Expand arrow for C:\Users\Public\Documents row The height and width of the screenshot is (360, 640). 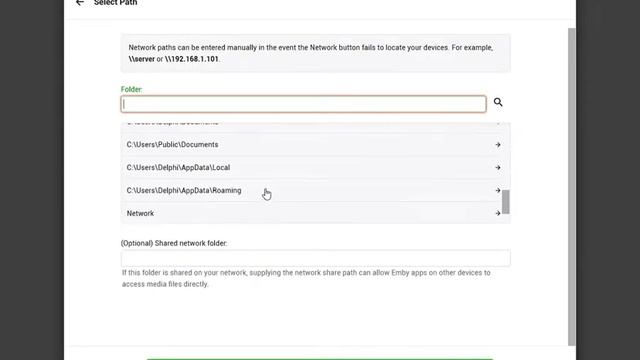498,144
